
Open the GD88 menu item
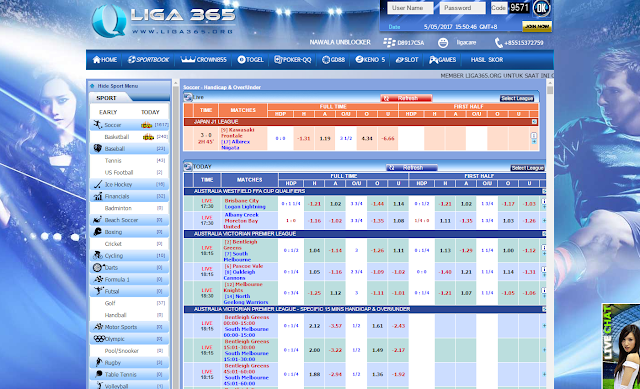[x=333, y=60]
